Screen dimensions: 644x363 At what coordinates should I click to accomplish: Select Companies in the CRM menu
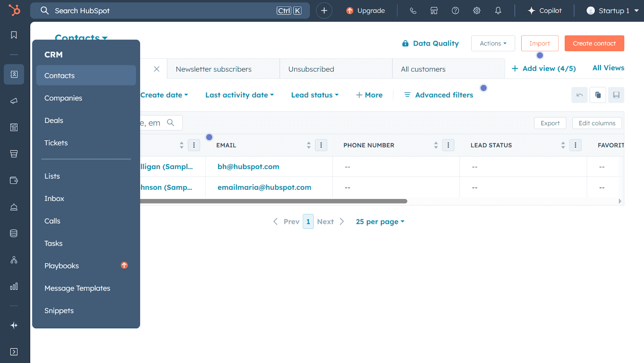tap(63, 98)
